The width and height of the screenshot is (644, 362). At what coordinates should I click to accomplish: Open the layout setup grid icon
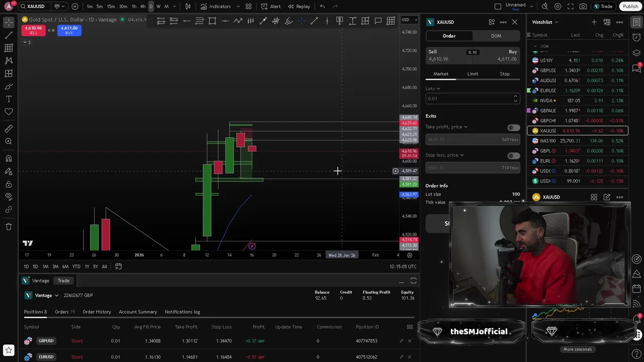pos(249,7)
